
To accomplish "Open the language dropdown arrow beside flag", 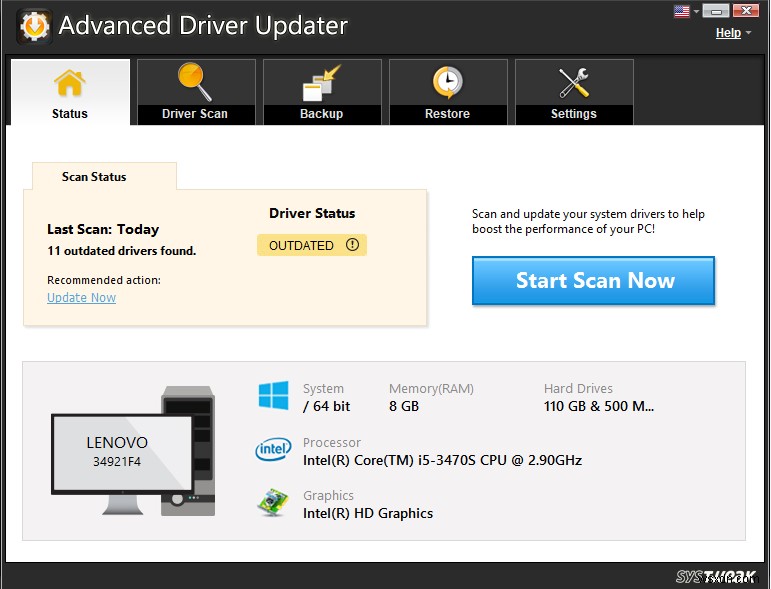I will (x=696, y=11).
